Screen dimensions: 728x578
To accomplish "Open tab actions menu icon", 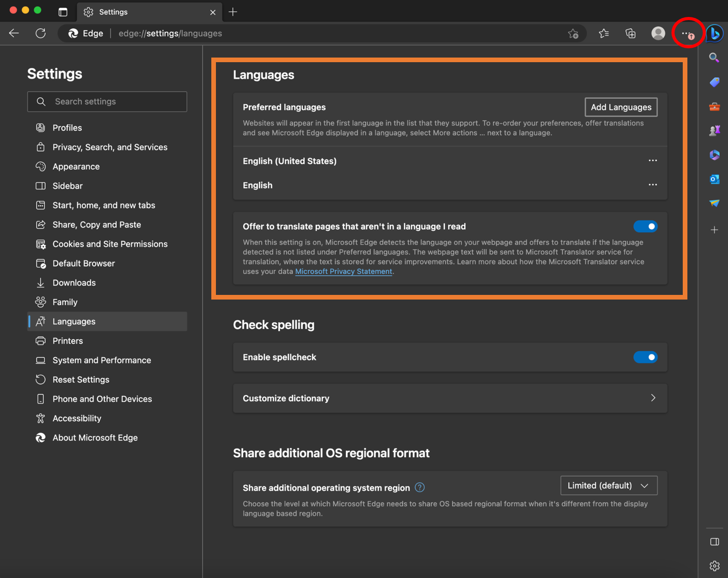I will tap(63, 12).
